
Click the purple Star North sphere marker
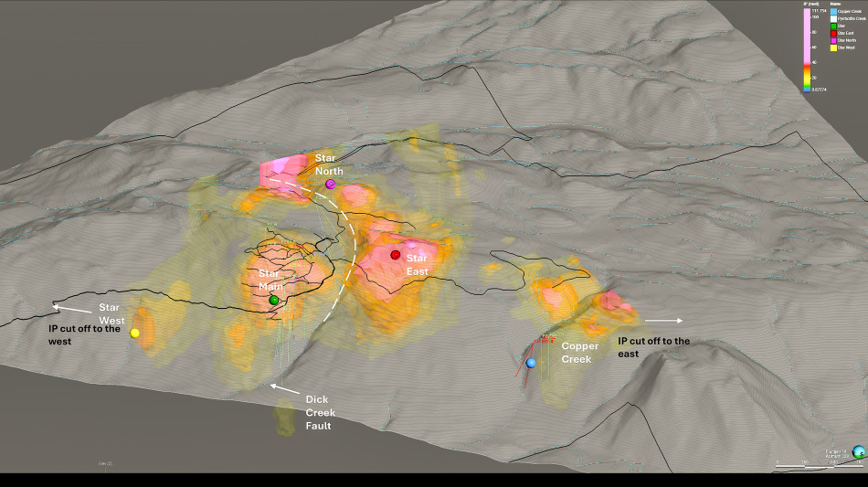pyautogui.click(x=331, y=185)
